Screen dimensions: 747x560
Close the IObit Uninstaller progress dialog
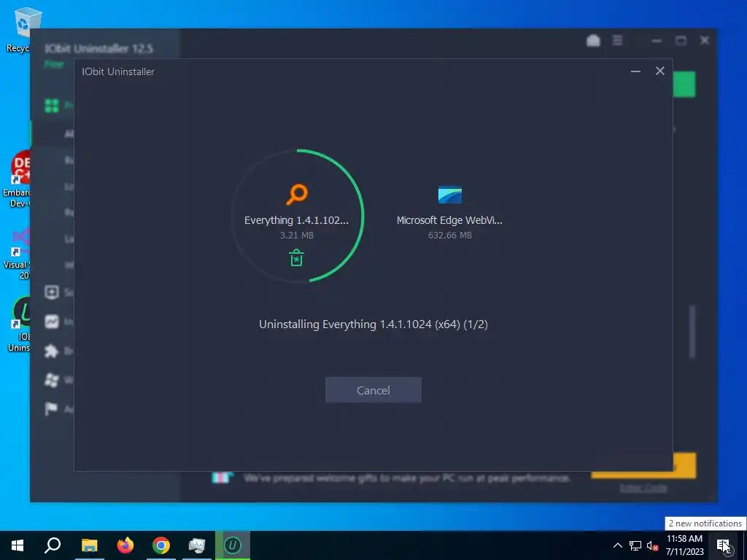[659, 71]
